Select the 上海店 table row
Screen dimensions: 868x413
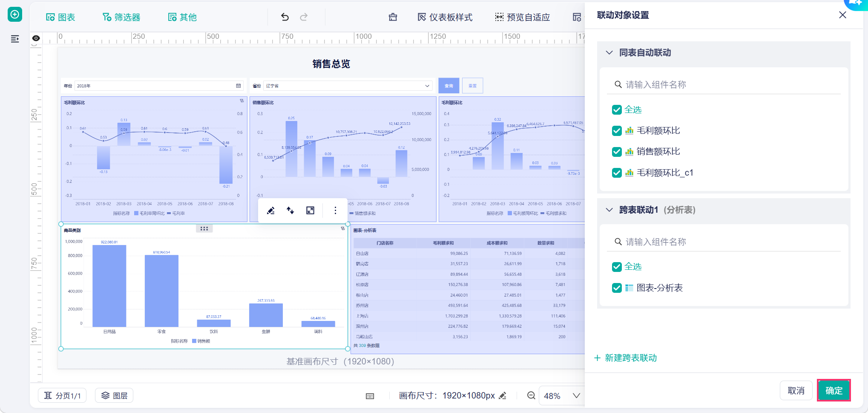point(469,316)
